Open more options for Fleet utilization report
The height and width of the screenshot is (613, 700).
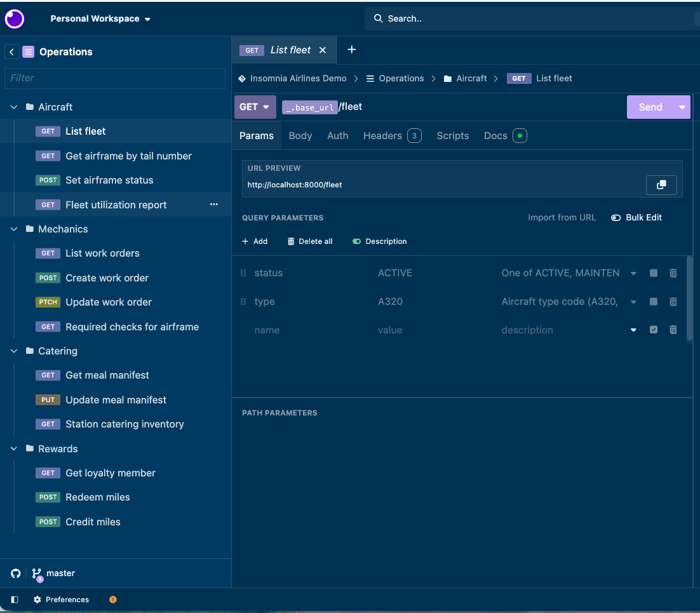tap(214, 204)
